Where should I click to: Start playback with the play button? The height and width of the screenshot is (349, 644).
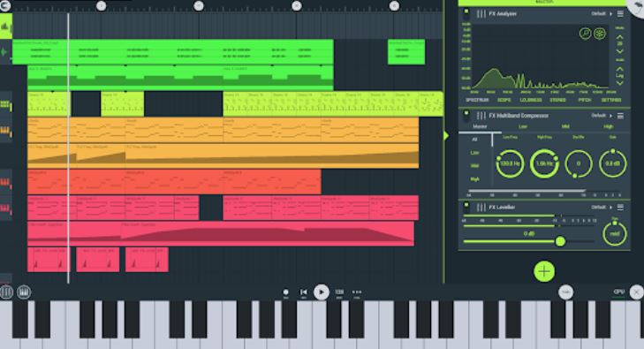pyautogui.click(x=322, y=292)
